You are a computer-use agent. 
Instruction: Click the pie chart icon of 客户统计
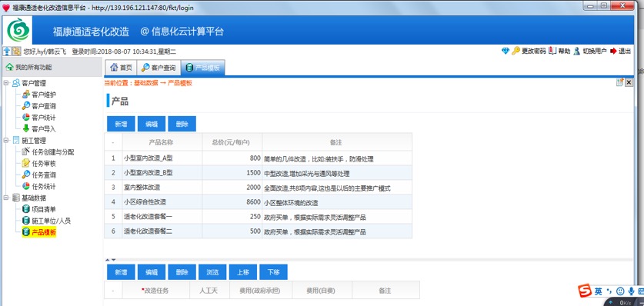click(x=26, y=118)
